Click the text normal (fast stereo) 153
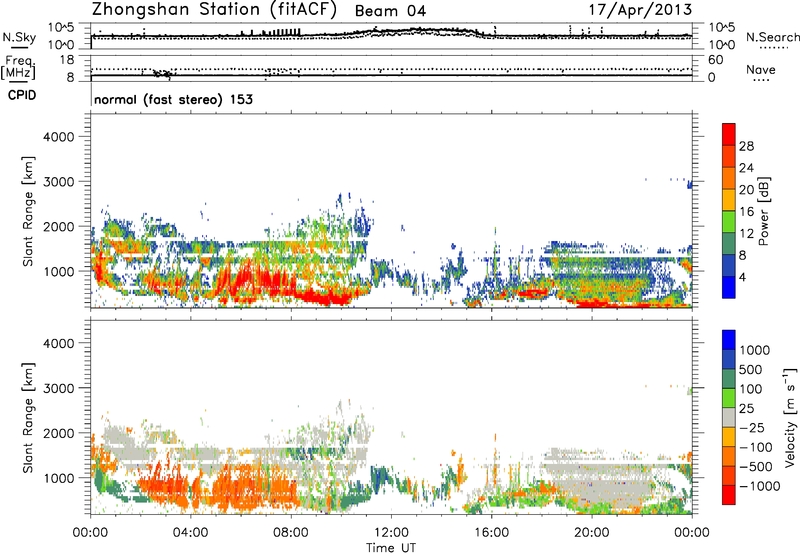The height and width of the screenshot is (554, 800). point(173,99)
